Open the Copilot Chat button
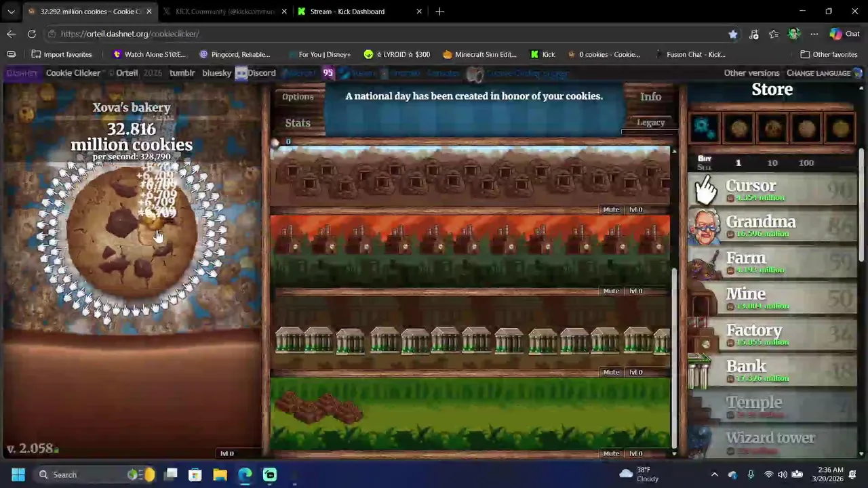Screen dimensions: 868x488 [845, 34]
